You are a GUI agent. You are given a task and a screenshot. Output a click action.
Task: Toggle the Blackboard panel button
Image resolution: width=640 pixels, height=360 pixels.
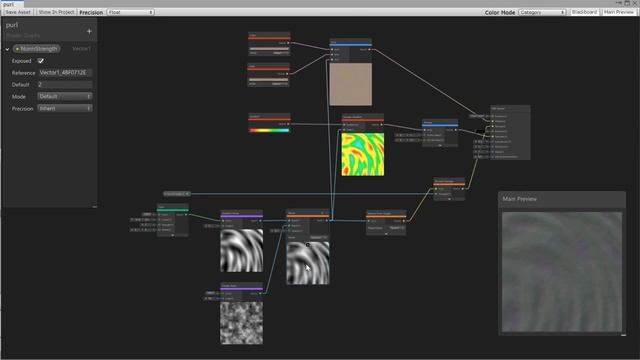click(584, 12)
